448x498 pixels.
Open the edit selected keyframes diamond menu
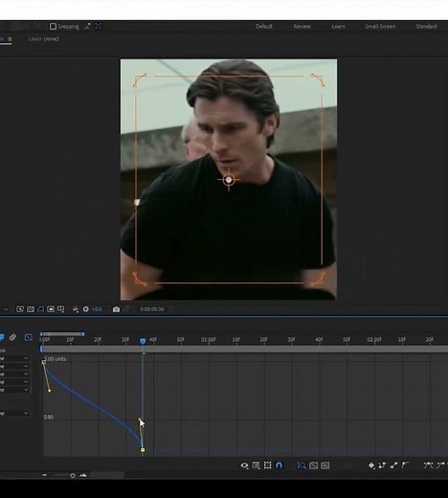(x=371, y=465)
